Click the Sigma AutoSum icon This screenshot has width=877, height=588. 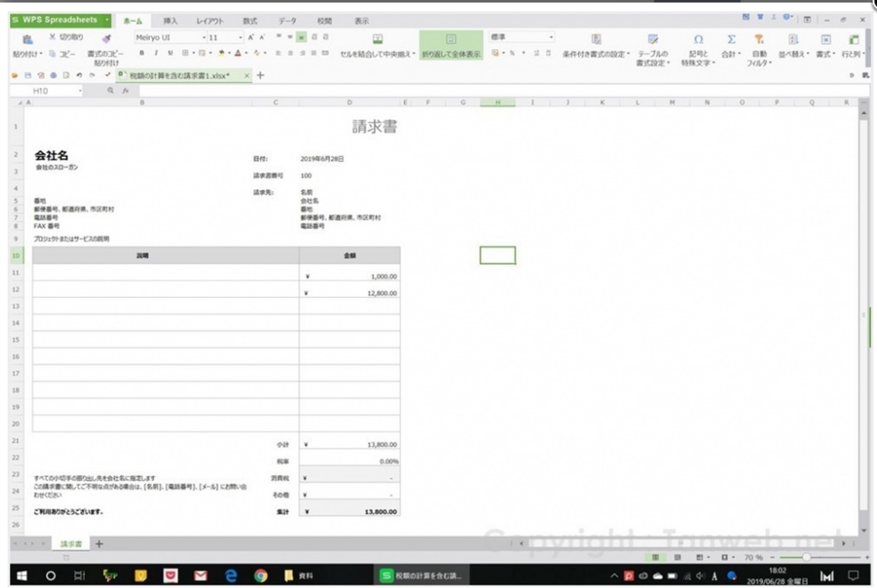pyautogui.click(x=731, y=39)
